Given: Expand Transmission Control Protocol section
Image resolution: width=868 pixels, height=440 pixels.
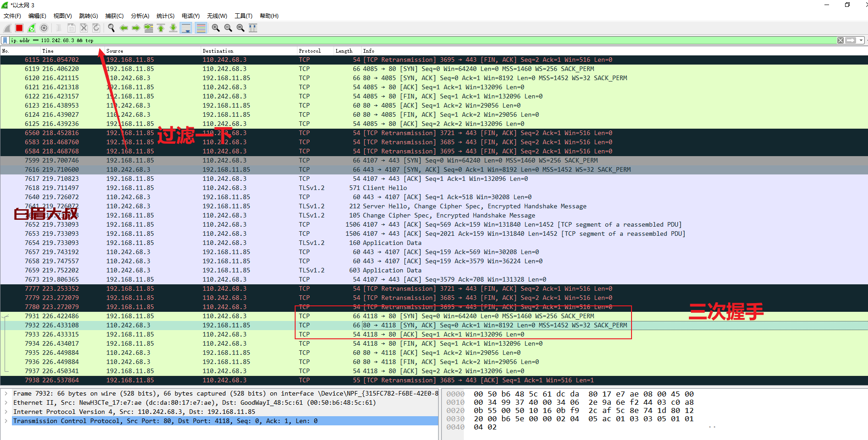Looking at the screenshot, I should tap(6, 421).
